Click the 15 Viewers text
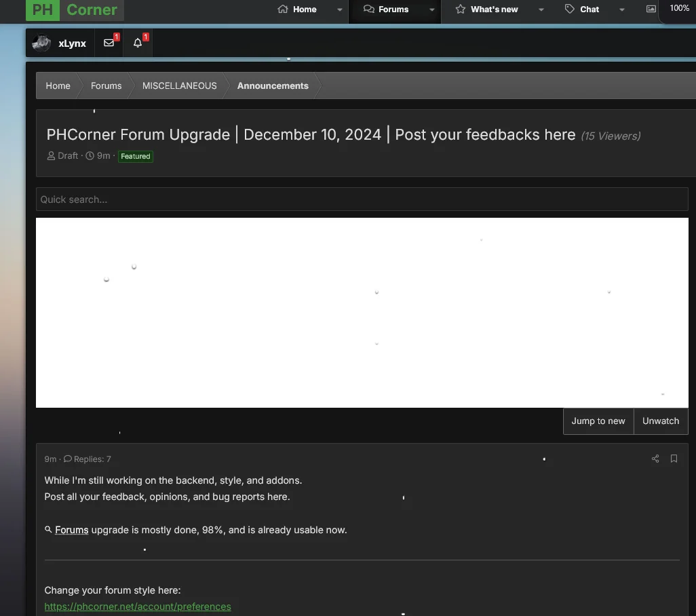This screenshot has width=696, height=616. (611, 136)
